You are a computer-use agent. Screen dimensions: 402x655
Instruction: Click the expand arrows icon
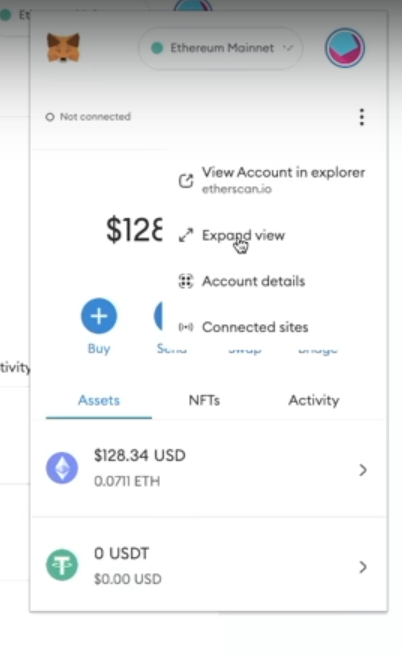(x=186, y=235)
